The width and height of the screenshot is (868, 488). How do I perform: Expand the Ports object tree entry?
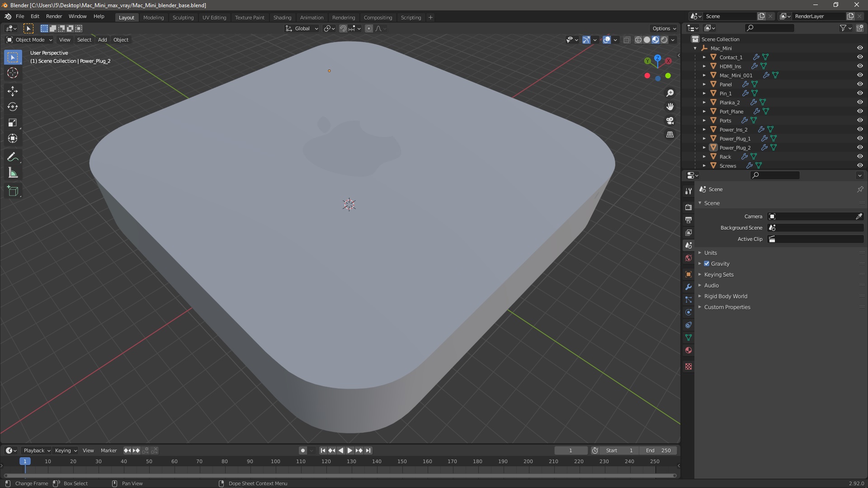point(704,120)
